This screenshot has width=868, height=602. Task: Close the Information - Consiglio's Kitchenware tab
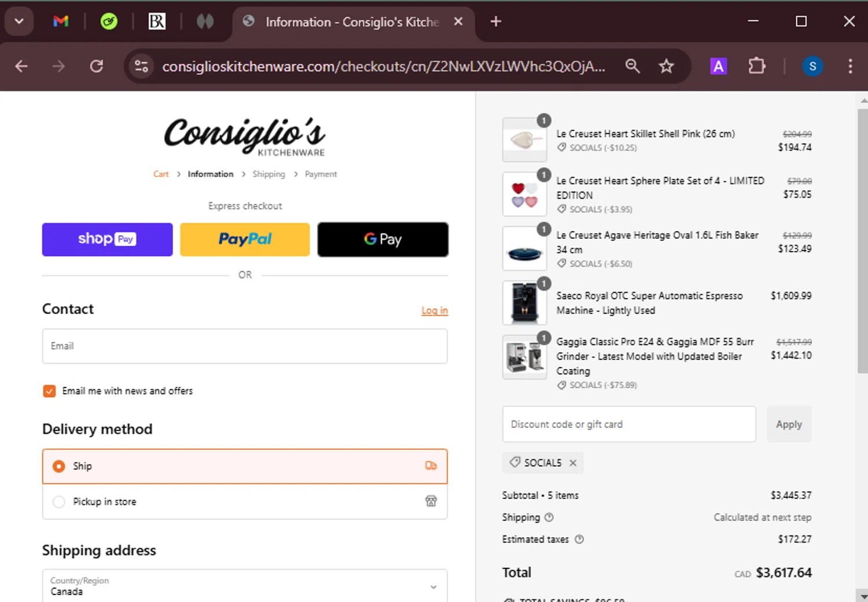458,21
